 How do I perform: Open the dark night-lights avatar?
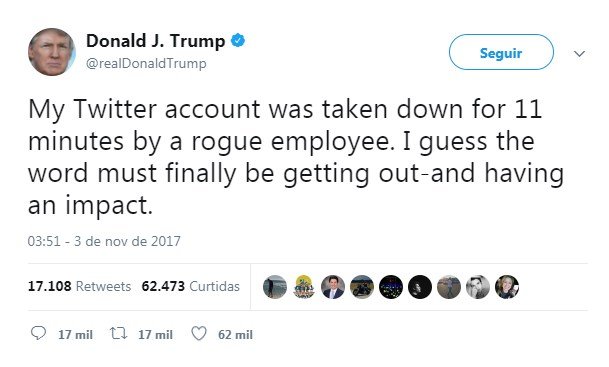point(391,287)
